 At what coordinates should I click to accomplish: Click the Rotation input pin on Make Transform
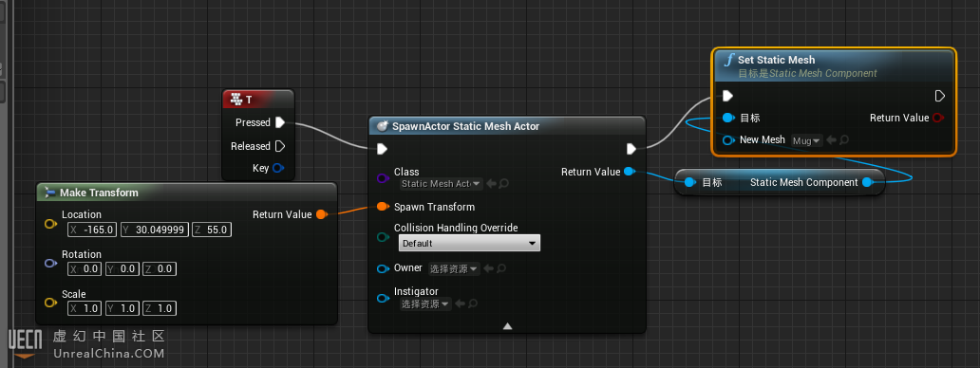(50, 264)
